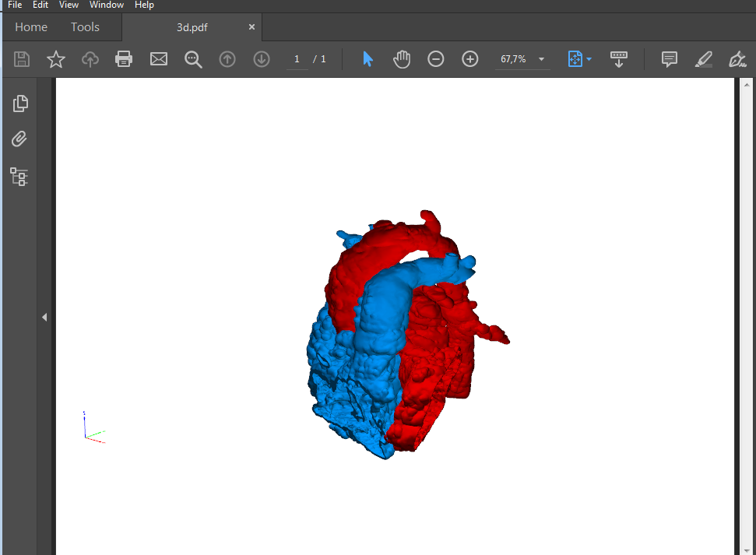Open the Find text search tool
This screenshot has width=756, height=555.
[193, 59]
